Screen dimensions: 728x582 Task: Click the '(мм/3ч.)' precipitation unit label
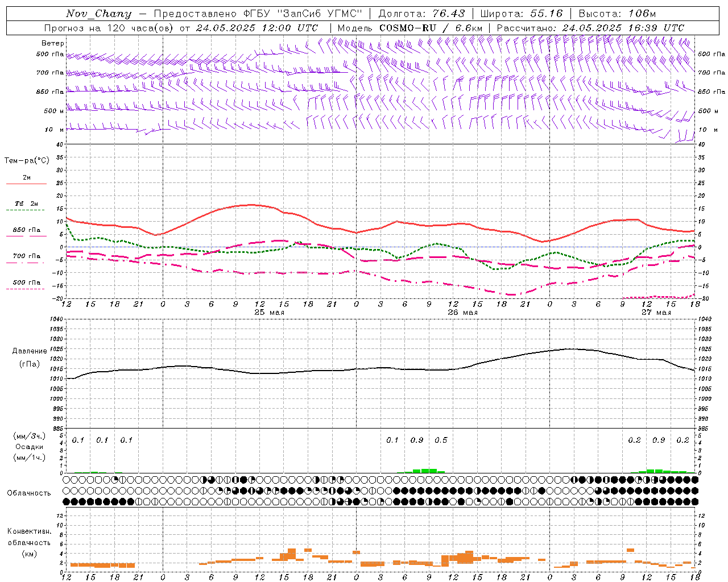pos(29,436)
